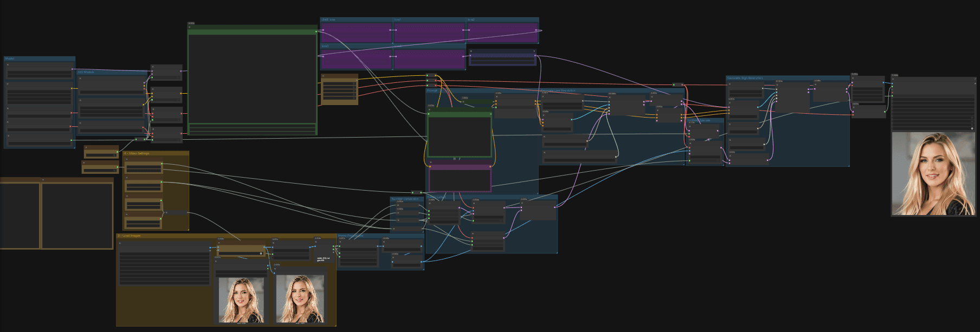The width and height of the screenshot is (980, 332).
Task: Click the collapse dot on the large green node
Action: point(189,27)
